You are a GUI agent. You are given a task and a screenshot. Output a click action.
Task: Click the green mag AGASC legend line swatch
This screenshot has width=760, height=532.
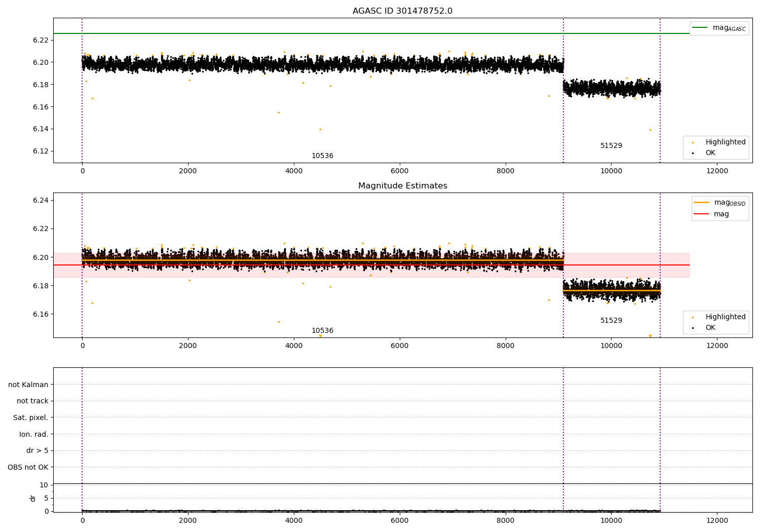[700, 28]
